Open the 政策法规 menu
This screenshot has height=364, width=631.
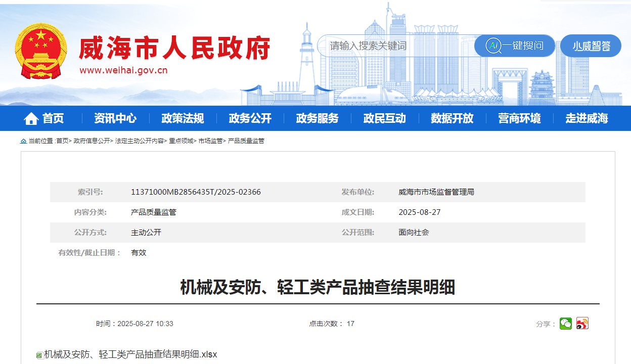click(183, 119)
